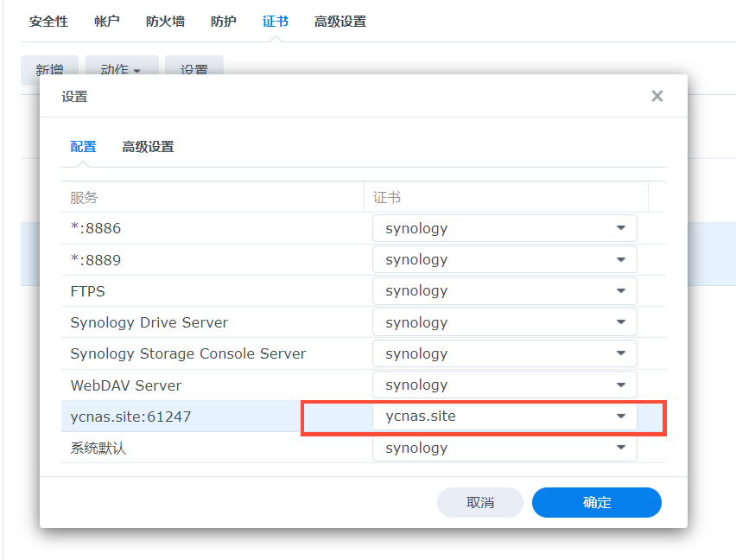Click the 设置 toolbar button behind dialog
The width and height of the screenshot is (736, 560).
pos(194,67)
